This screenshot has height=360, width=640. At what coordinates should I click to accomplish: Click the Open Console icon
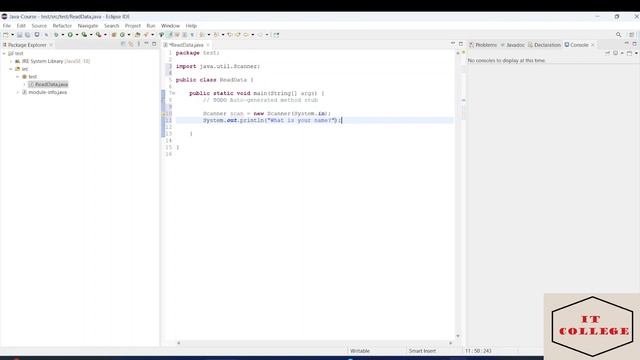click(629, 53)
